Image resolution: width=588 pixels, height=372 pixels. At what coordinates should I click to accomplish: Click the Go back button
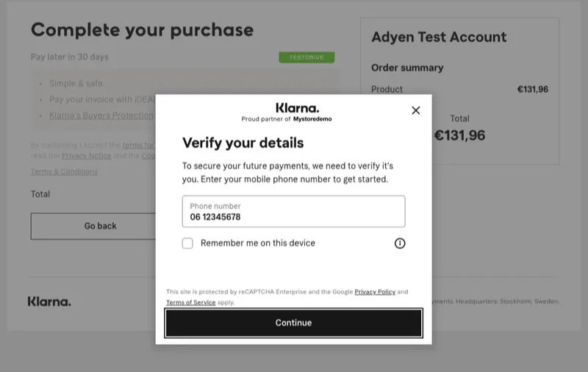point(93,226)
